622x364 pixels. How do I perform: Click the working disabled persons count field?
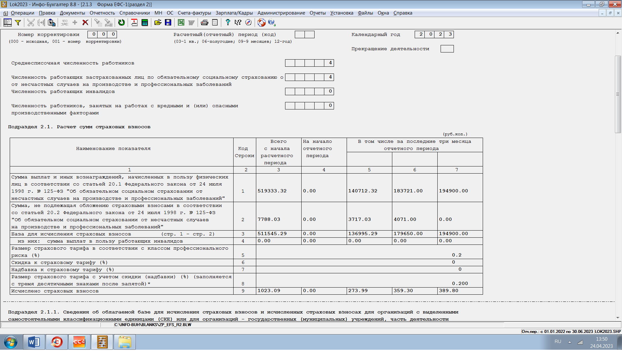(309, 91)
